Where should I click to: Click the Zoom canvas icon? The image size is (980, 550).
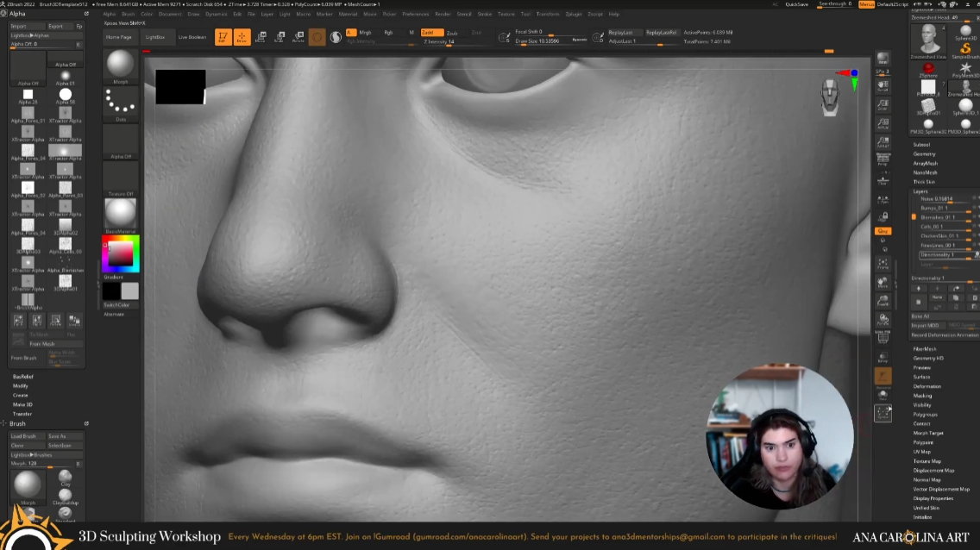point(883,104)
